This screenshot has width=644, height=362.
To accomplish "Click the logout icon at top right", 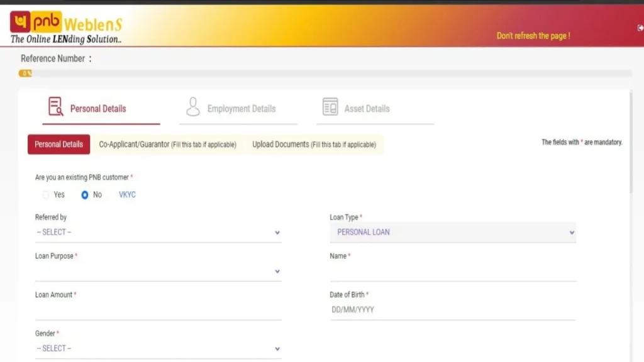I will 640,28.
